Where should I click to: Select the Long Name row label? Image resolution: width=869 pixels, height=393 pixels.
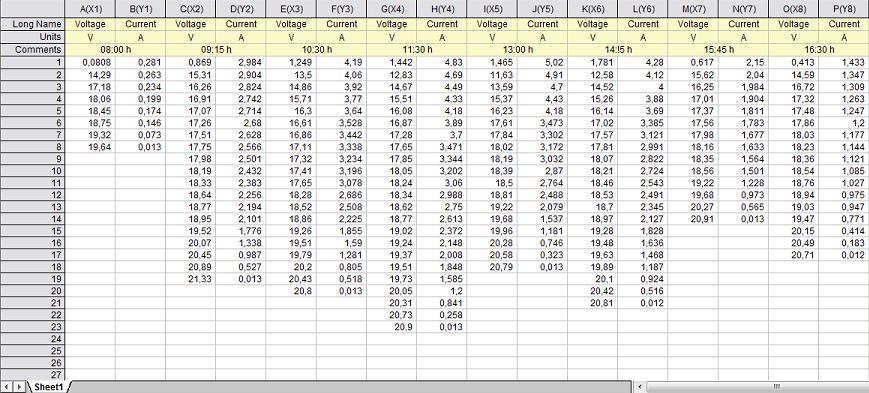click(33, 24)
